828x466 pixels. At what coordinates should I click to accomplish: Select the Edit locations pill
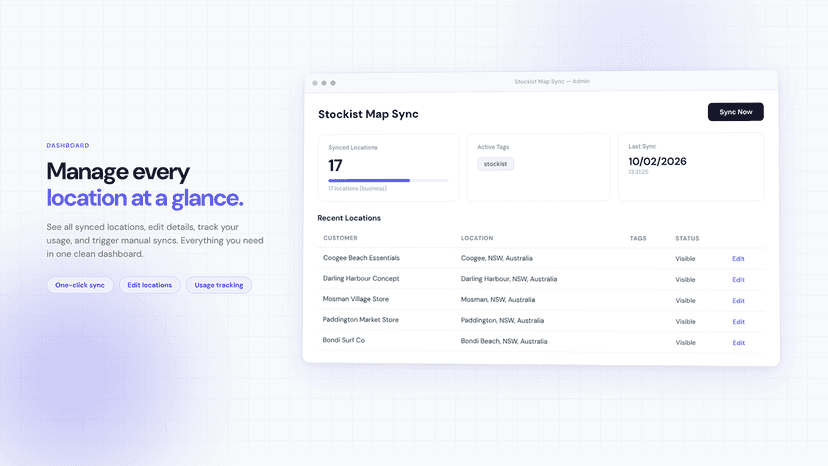point(149,285)
